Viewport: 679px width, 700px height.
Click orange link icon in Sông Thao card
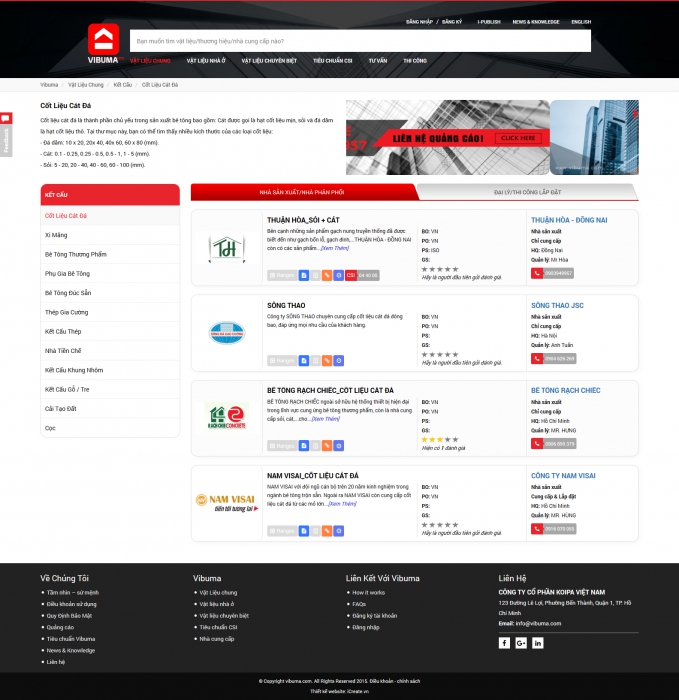327,361
